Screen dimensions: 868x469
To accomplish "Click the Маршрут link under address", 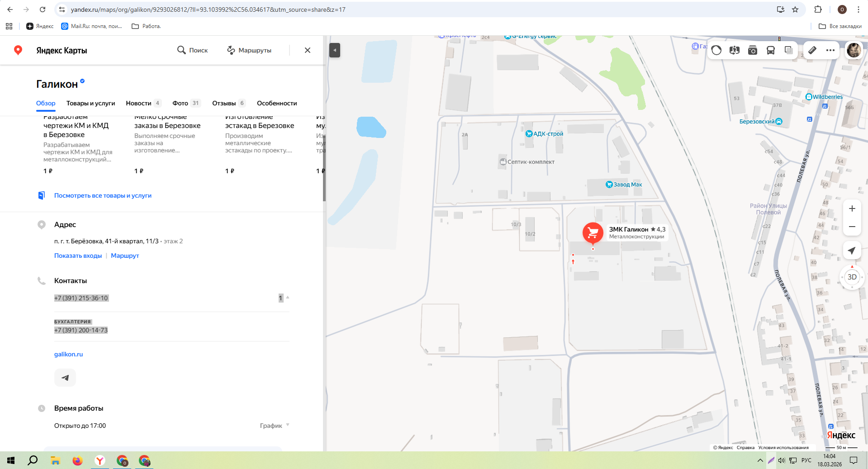I will [x=125, y=256].
